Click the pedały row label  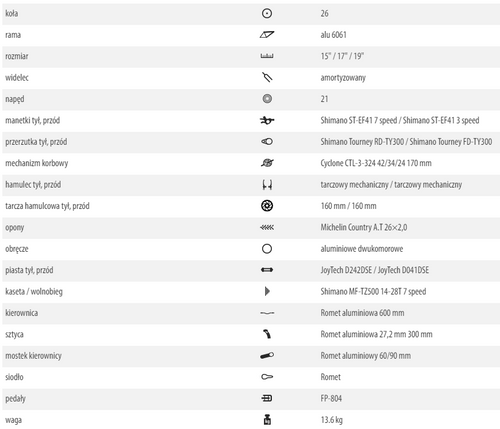tap(15, 399)
